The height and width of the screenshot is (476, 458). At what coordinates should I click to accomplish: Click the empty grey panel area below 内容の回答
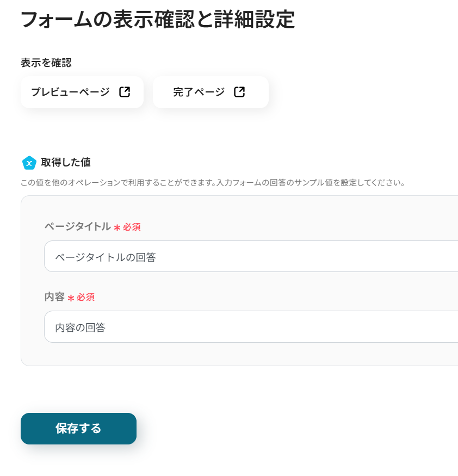pos(239,354)
